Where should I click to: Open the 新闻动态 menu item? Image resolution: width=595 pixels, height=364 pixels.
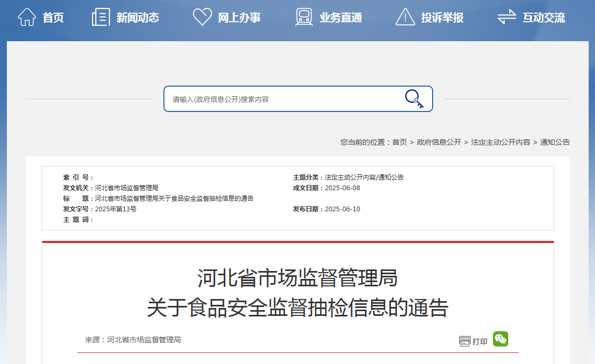(x=138, y=17)
